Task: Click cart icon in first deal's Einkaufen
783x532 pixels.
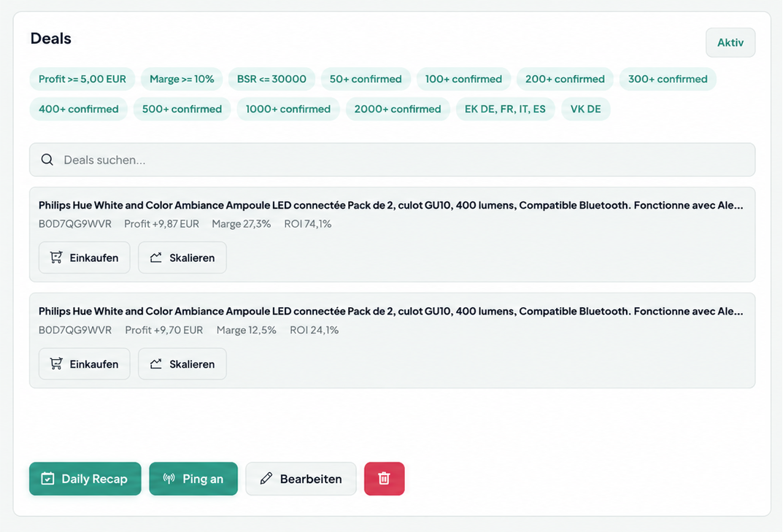Action: pos(56,258)
